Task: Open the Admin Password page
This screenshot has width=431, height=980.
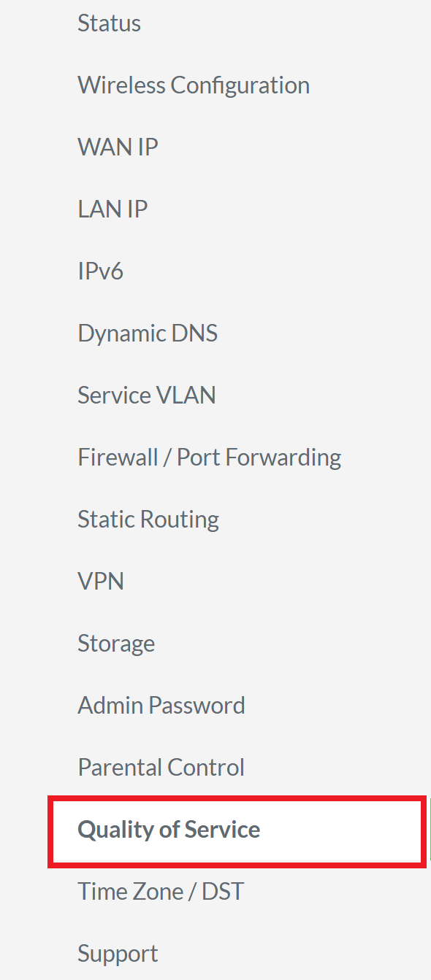Action: (161, 705)
